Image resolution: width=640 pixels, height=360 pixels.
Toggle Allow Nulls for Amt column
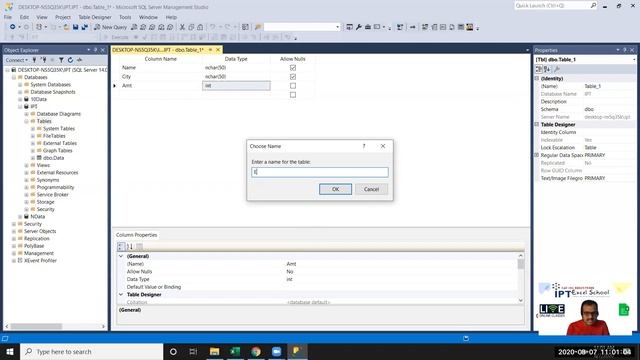pos(293,86)
